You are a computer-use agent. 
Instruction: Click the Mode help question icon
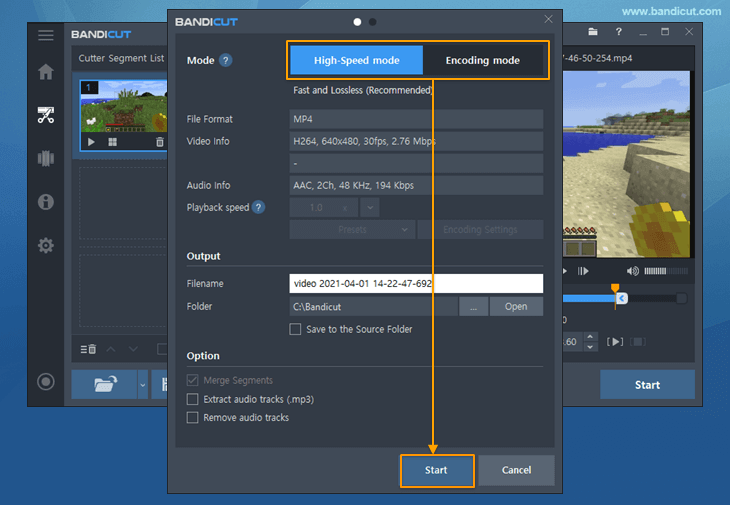[x=226, y=61]
